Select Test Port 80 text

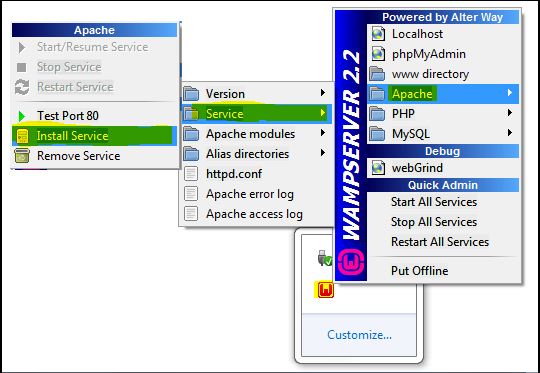coord(68,116)
